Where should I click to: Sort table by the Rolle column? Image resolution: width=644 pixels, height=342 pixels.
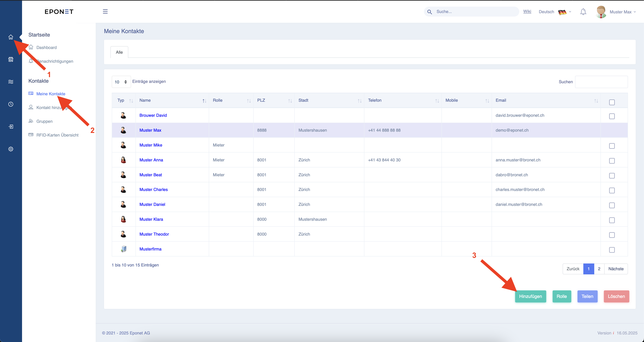coord(231,100)
